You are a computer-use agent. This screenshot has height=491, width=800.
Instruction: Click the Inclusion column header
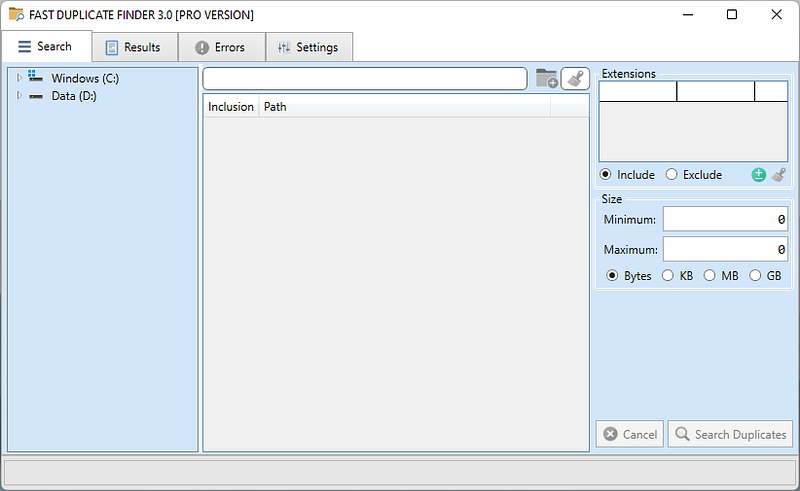click(231, 107)
